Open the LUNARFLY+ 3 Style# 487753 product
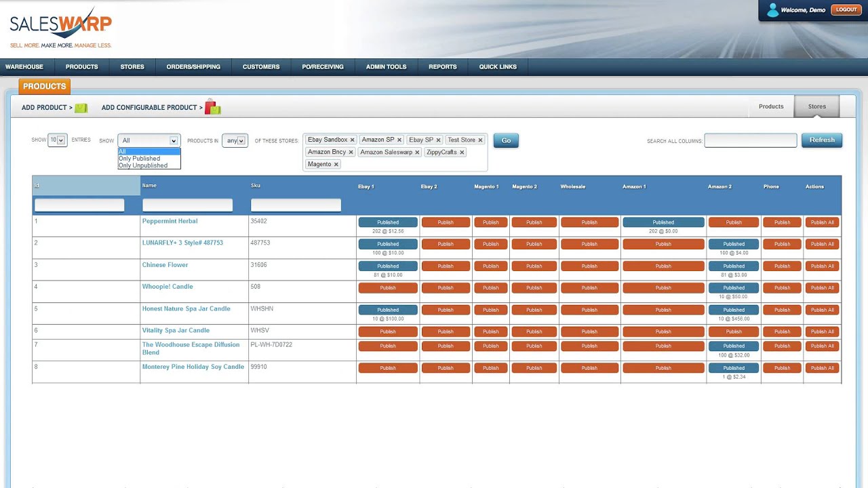The image size is (868, 488). click(182, 243)
